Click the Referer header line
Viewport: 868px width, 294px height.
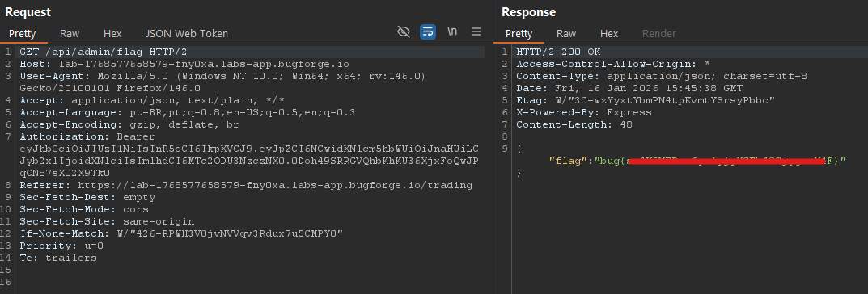pos(247,185)
